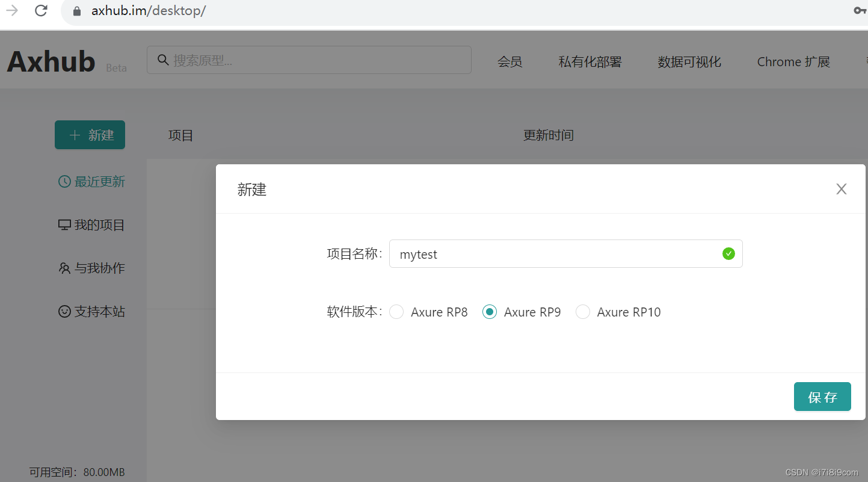This screenshot has width=868, height=482.
Task: Select the Axure RP8 radio option
Action: point(396,312)
